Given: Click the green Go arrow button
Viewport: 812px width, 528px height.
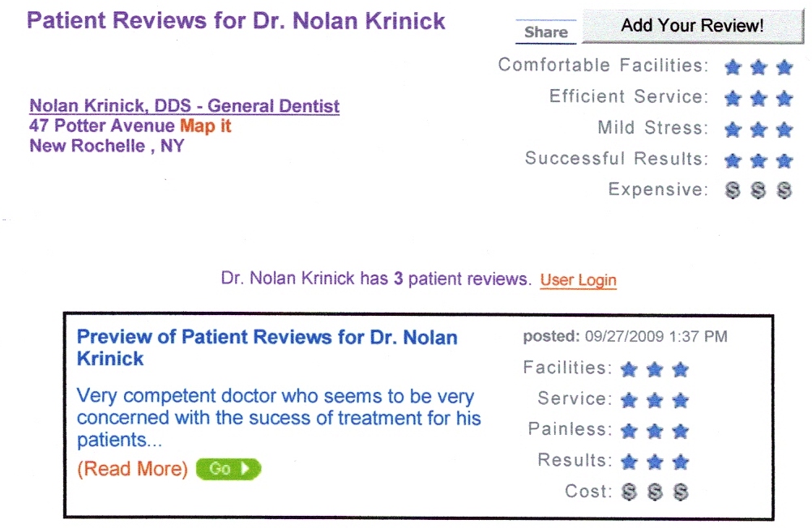Looking at the screenshot, I should click(x=229, y=469).
